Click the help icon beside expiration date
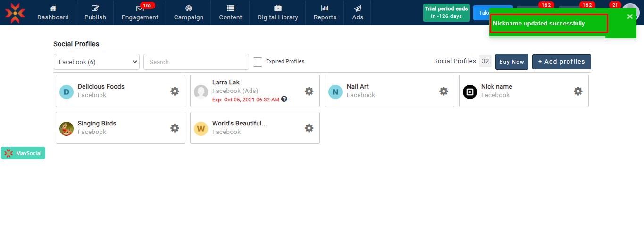The height and width of the screenshot is (225, 644). point(284,99)
